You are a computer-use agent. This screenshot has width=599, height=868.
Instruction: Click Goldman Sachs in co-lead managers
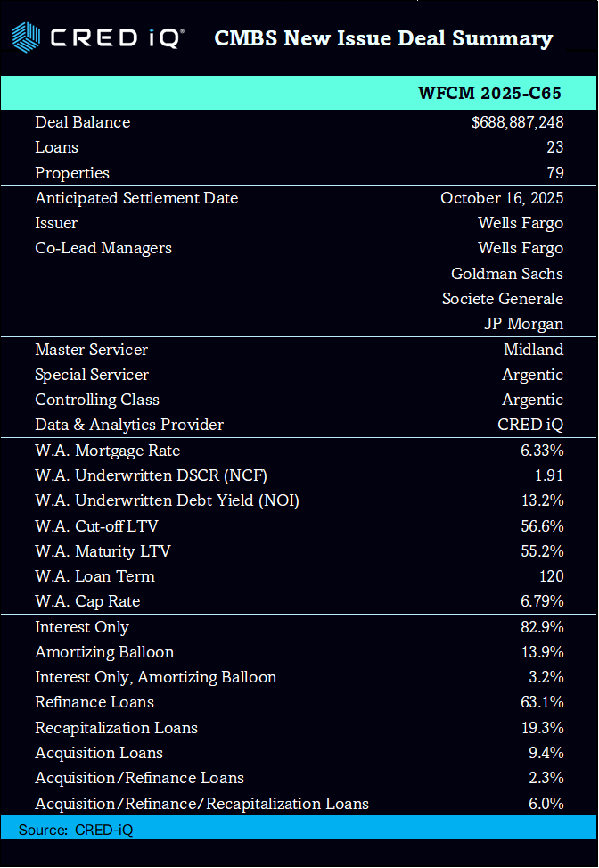pos(507,274)
